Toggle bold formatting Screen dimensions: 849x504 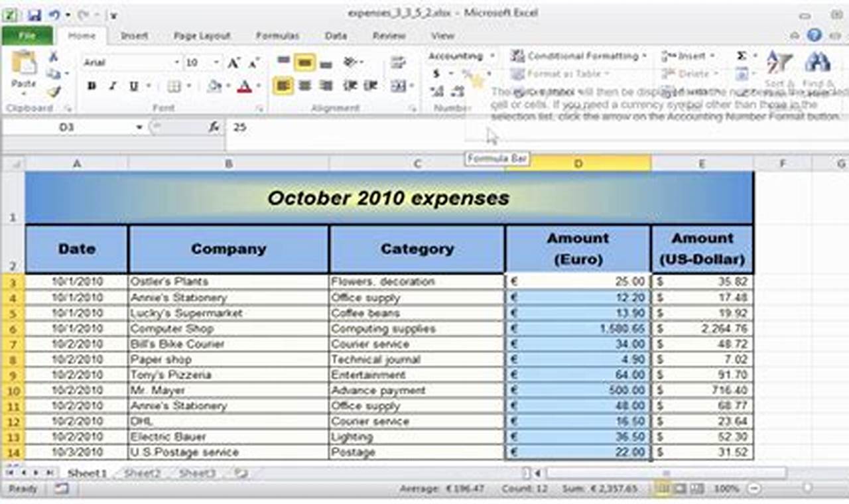(92, 86)
